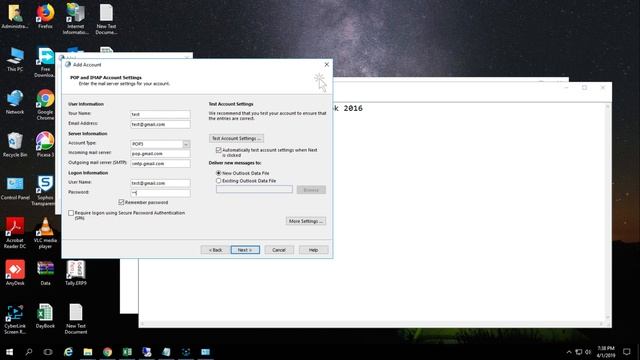
Task: Select the This PC desktop icon
Action: click(15, 59)
